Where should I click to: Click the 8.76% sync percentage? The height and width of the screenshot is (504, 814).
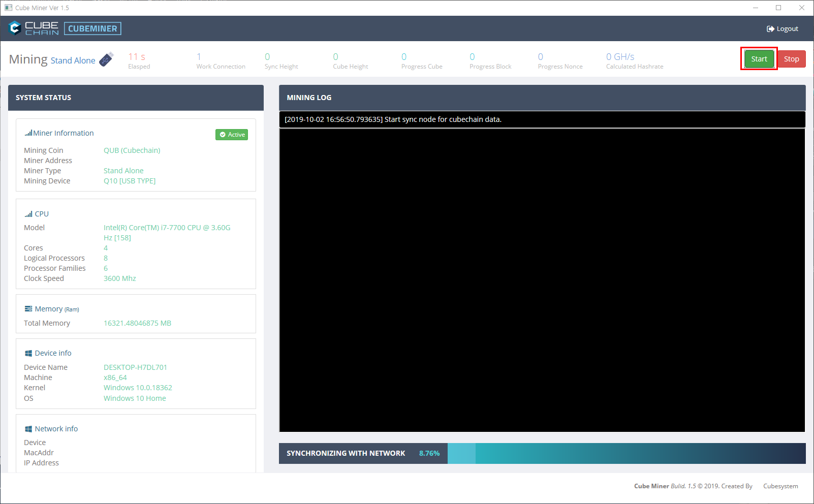click(429, 453)
